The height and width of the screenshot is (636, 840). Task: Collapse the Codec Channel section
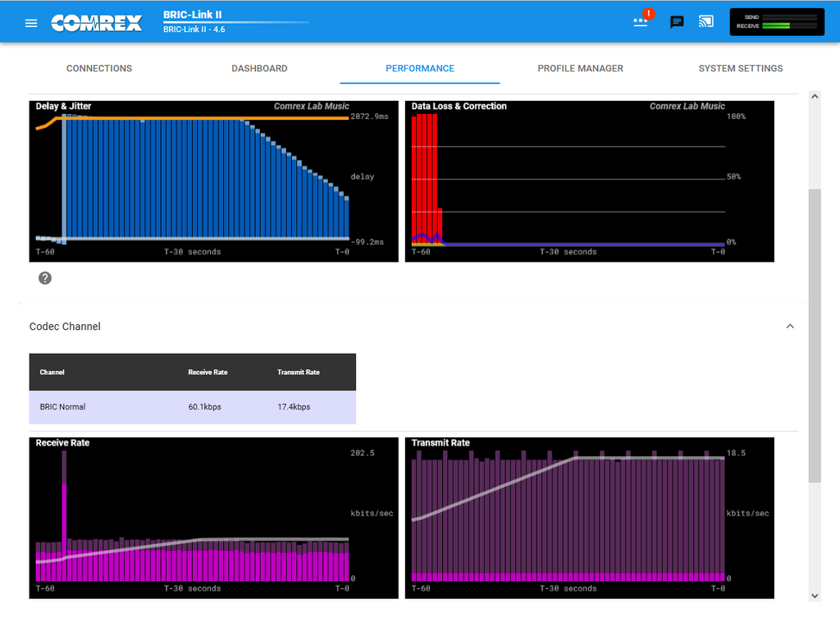pyautogui.click(x=790, y=327)
